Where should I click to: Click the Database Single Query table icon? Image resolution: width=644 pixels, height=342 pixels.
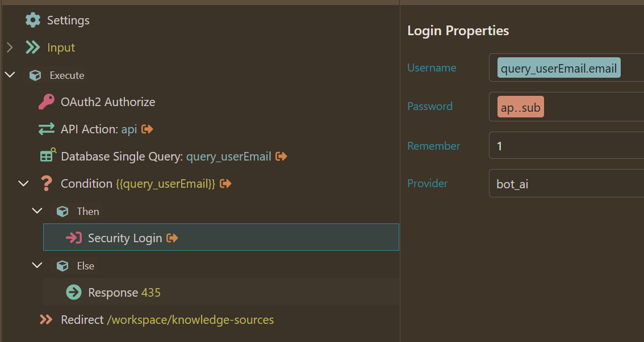(47, 156)
